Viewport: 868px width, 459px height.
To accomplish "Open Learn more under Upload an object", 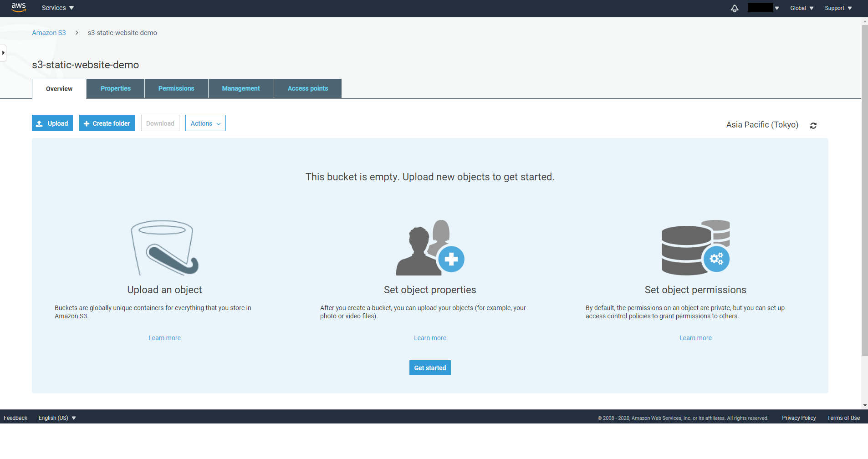I will click(164, 338).
